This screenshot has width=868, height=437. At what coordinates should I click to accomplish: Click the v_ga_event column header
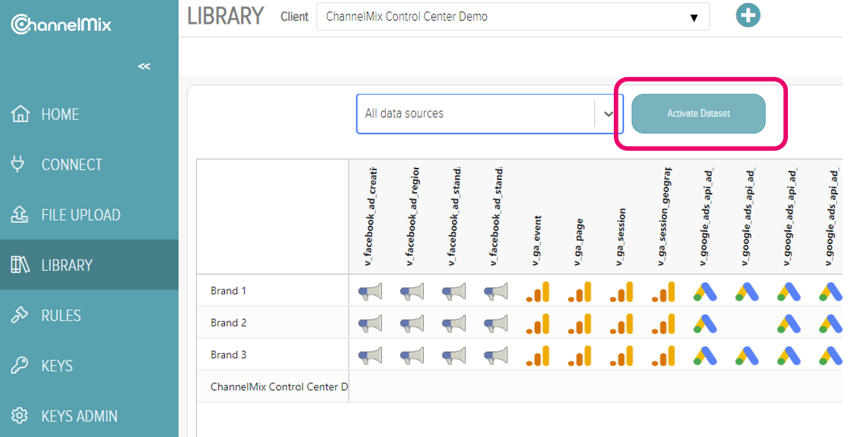(538, 241)
